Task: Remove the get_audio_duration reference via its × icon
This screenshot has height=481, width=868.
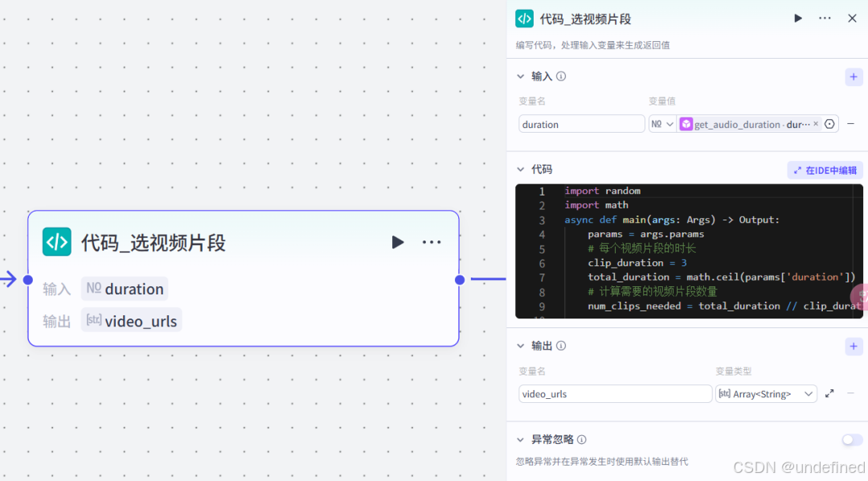Action: click(815, 124)
